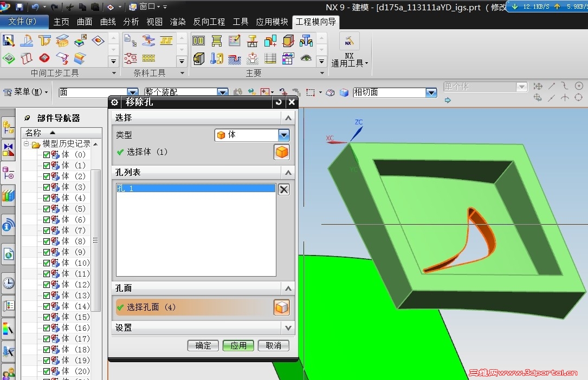Click the scissors cut icon in title bar
The width and height of the screenshot is (588, 380).
69,6
